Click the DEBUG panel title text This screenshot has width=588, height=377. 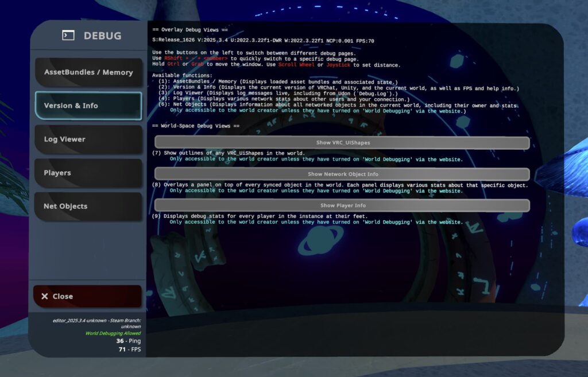pos(102,36)
